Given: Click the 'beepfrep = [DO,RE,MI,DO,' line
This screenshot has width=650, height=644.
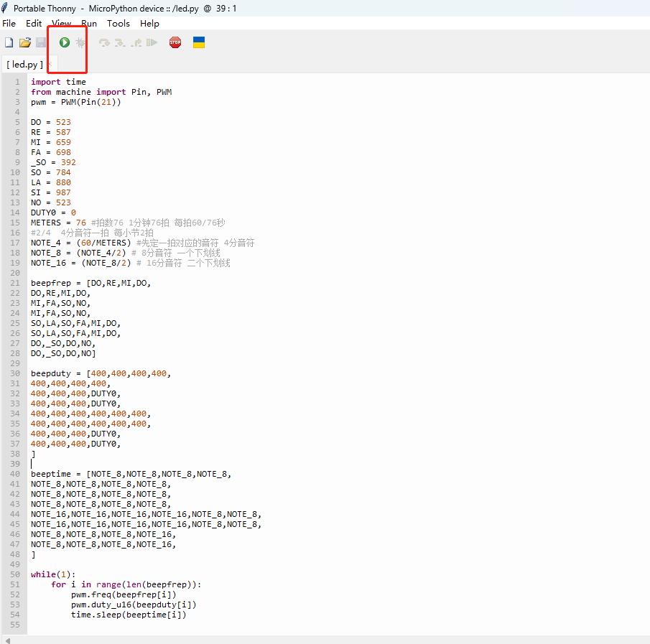Looking at the screenshot, I should pos(90,283).
